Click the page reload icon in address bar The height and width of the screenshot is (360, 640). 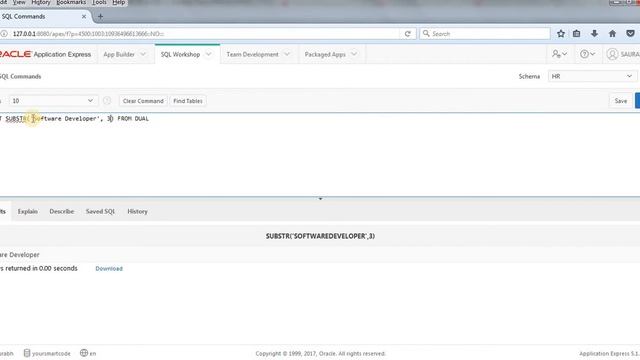point(407,34)
